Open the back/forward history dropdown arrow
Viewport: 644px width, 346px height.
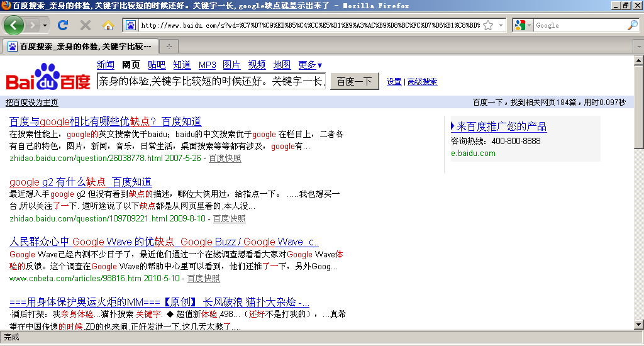coord(45,25)
